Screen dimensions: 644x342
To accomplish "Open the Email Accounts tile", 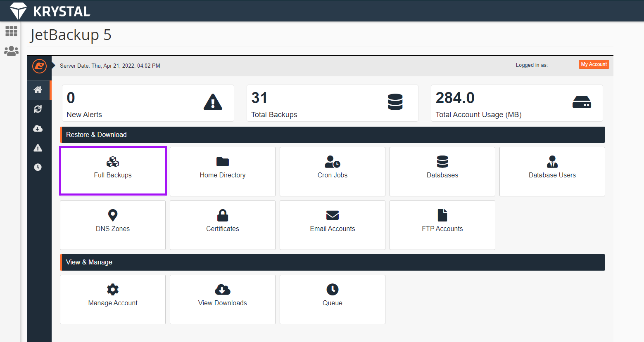I will click(x=333, y=225).
